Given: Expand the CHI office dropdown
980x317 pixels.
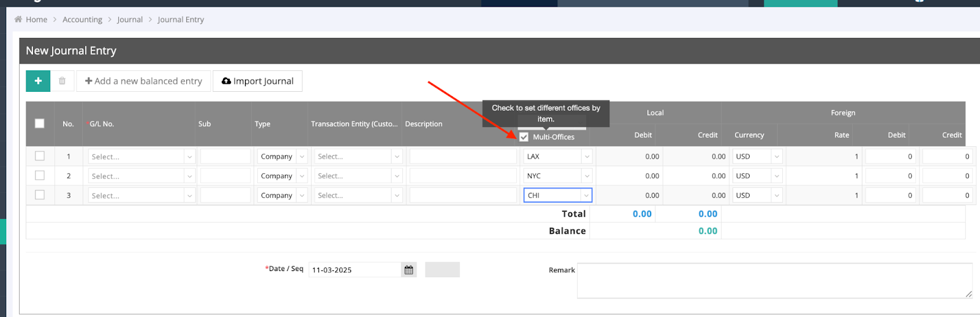Looking at the screenshot, I should click(557, 196).
